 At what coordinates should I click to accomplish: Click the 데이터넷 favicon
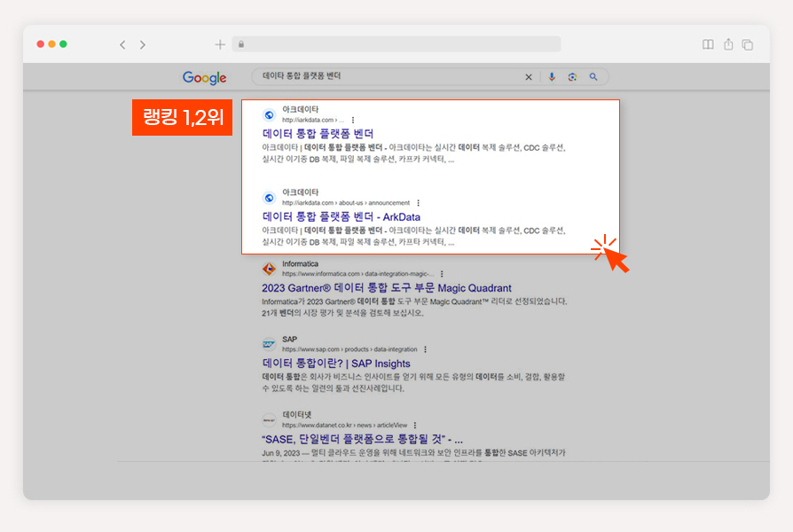269,420
